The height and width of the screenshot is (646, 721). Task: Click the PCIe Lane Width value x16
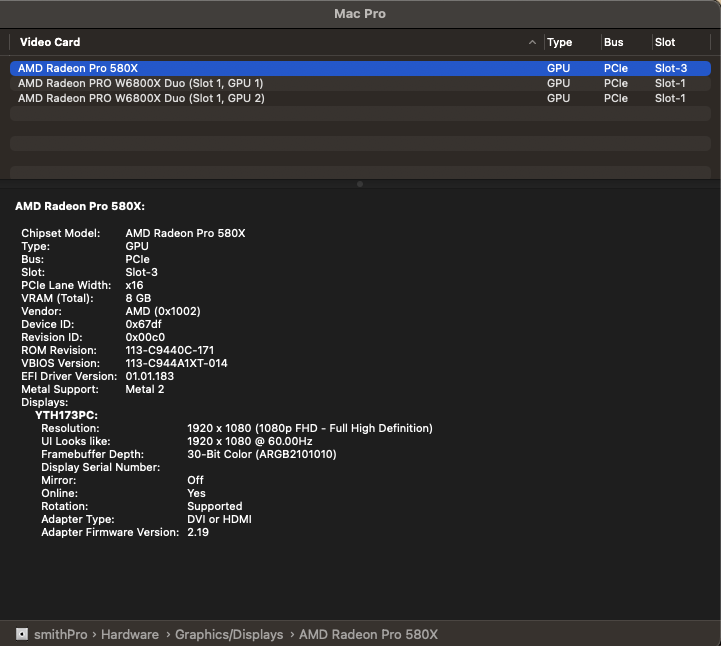(134, 285)
